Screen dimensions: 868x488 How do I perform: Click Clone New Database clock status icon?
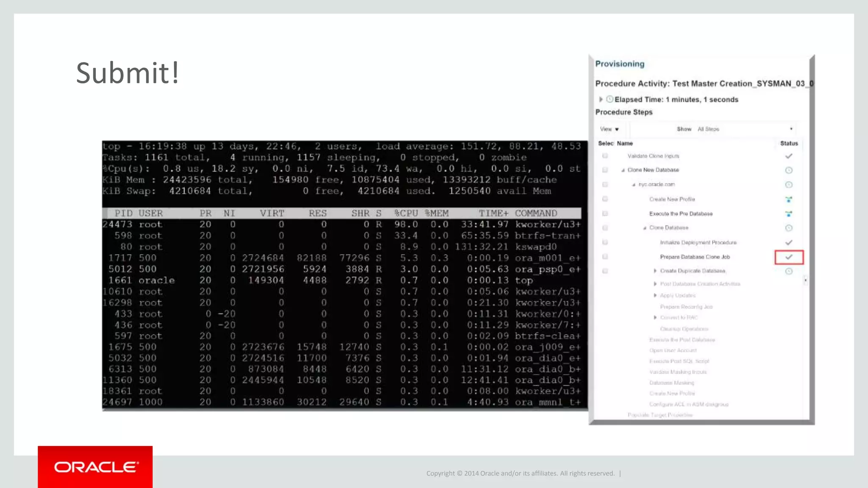(x=788, y=170)
